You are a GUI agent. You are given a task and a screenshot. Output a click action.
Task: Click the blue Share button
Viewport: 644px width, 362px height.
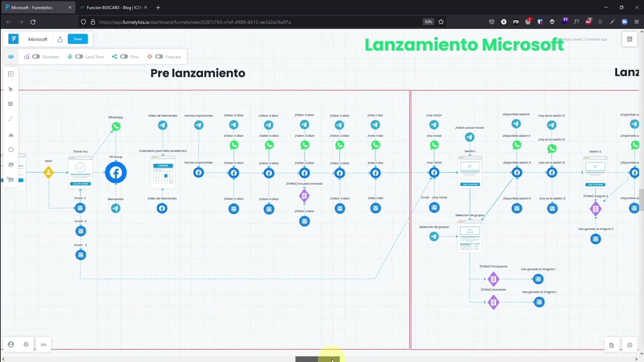coord(77,39)
